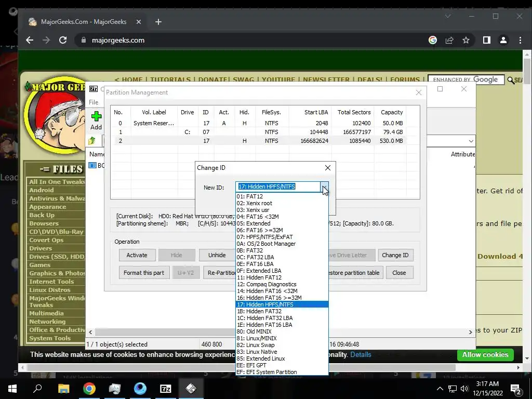Open the notification center icon

click(x=516, y=389)
